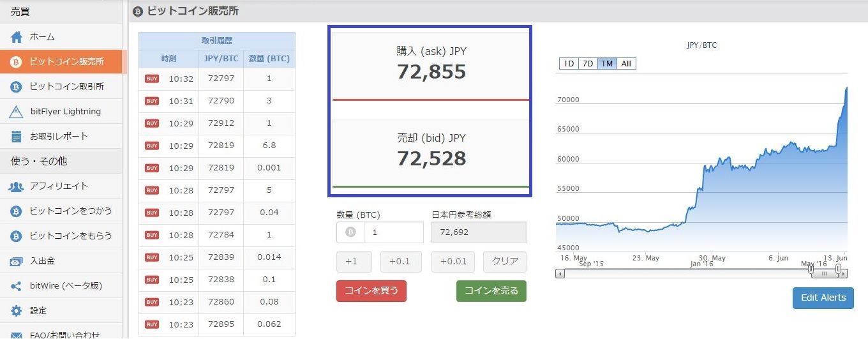868x339 pixels.
Task: Click the cash icon beside 入出金
Action: (17, 261)
